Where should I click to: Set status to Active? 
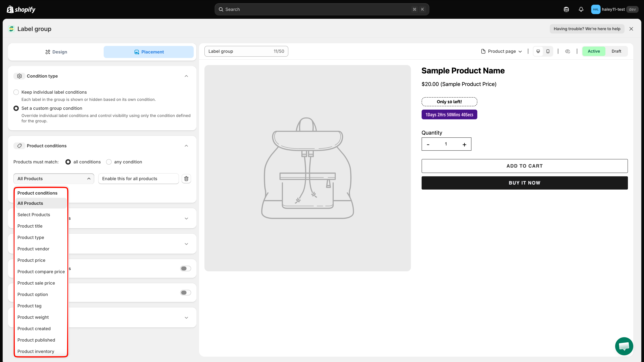pos(594,51)
